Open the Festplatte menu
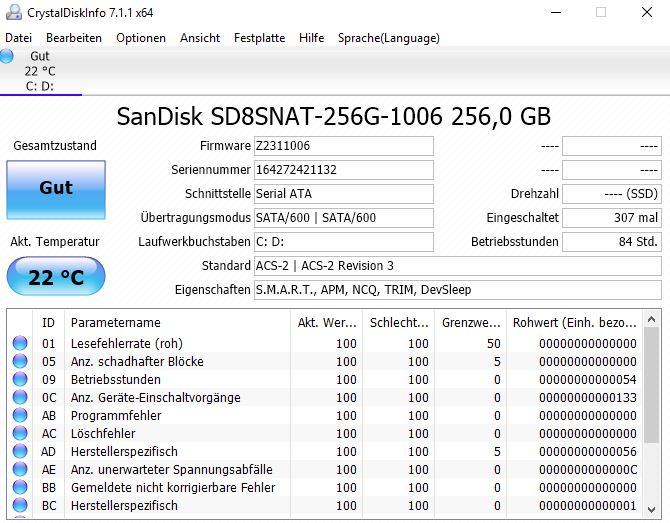Image resolution: width=670 pixels, height=523 pixels. tap(259, 38)
